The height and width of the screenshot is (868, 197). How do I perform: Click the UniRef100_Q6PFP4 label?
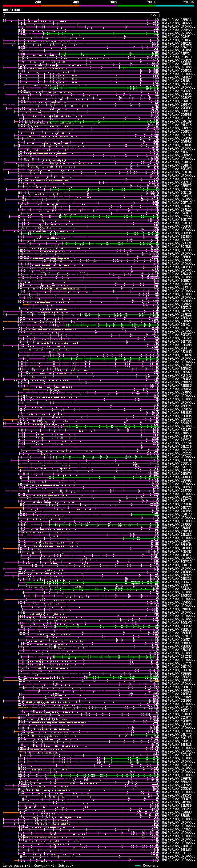177,406
